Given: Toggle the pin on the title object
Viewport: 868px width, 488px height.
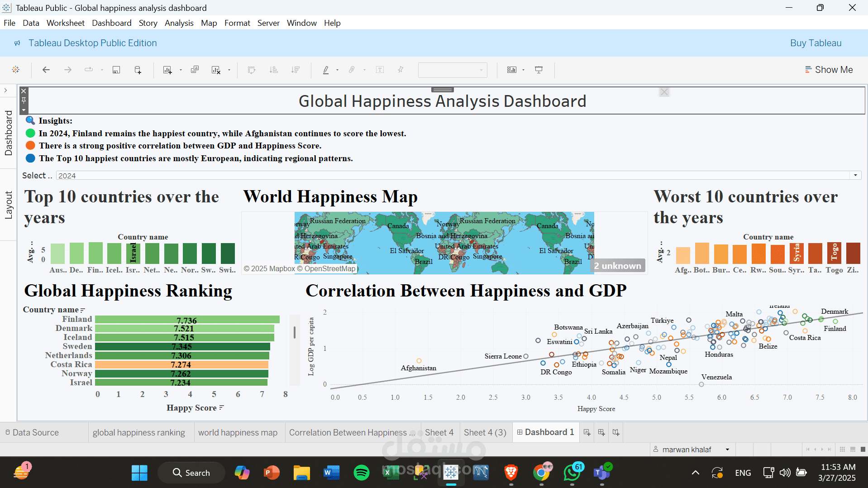Looking at the screenshot, I should tap(24, 100).
